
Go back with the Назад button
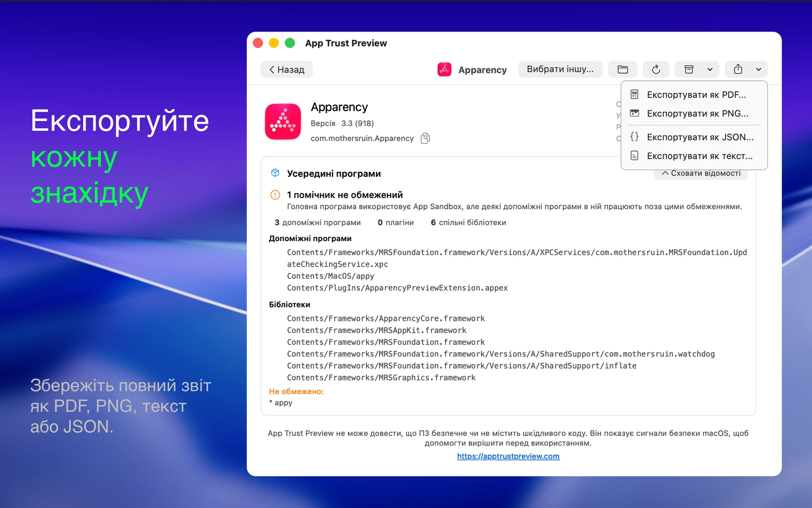pyautogui.click(x=286, y=70)
